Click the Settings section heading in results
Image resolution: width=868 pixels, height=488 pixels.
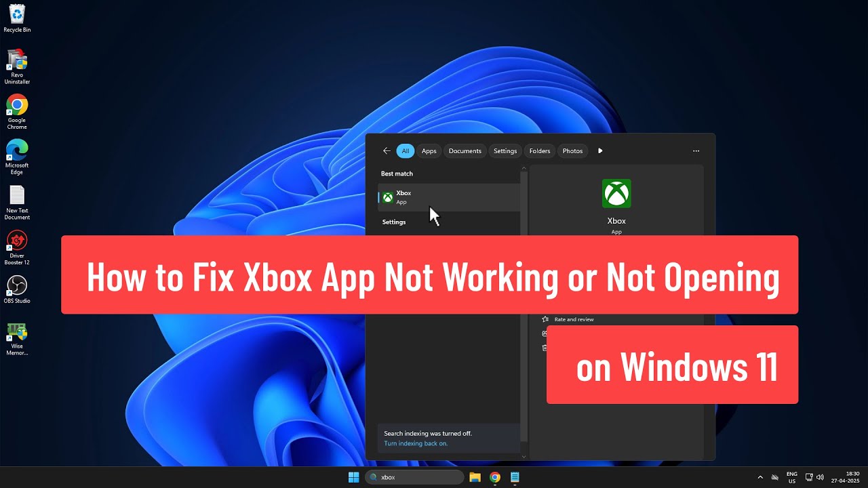point(394,222)
